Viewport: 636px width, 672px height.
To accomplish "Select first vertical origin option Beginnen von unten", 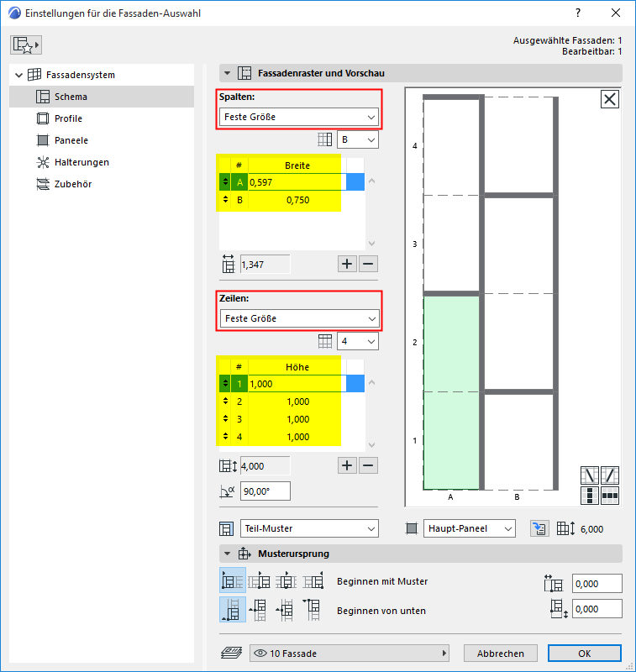I will click(x=233, y=609).
